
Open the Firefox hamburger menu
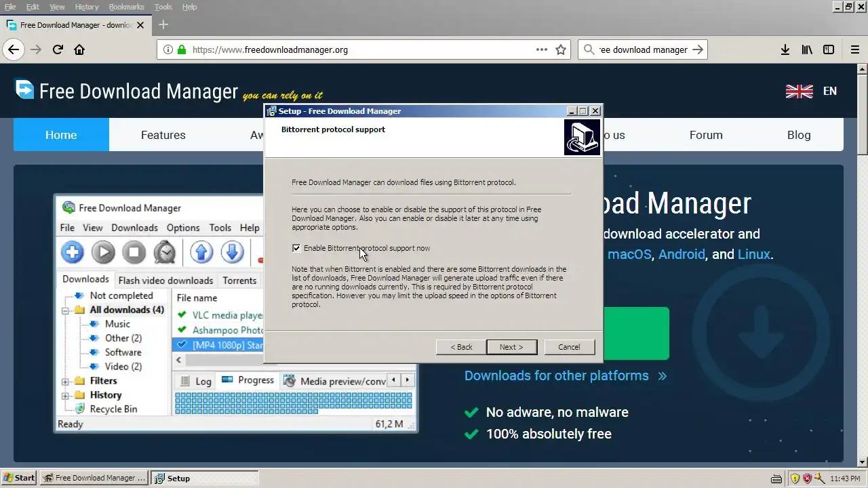855,49
